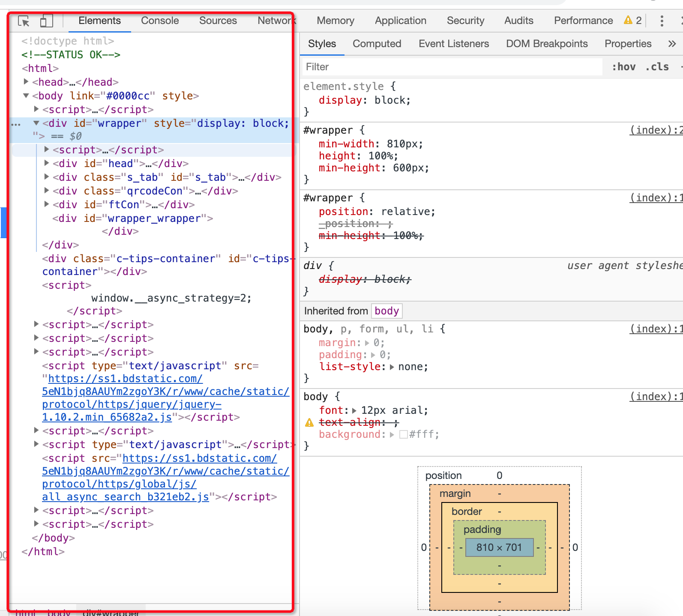Image resolution: width=683 pixels, height=616 pixels.
Task: Click the #fff background color swatch
Action: tap(403, 434)
